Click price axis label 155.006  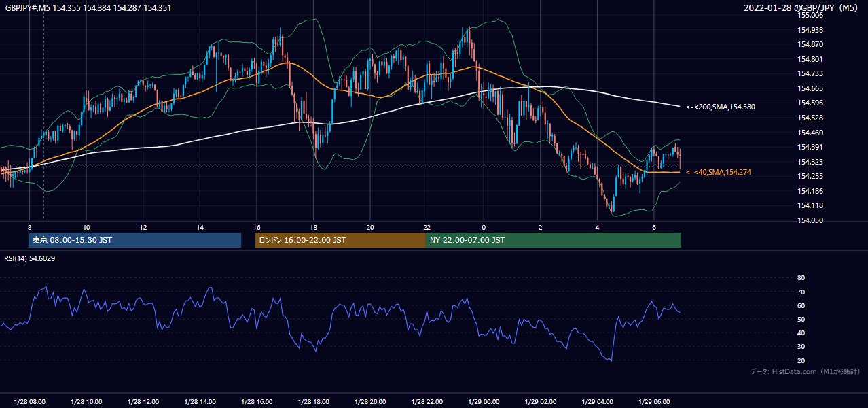click(810, 15)
